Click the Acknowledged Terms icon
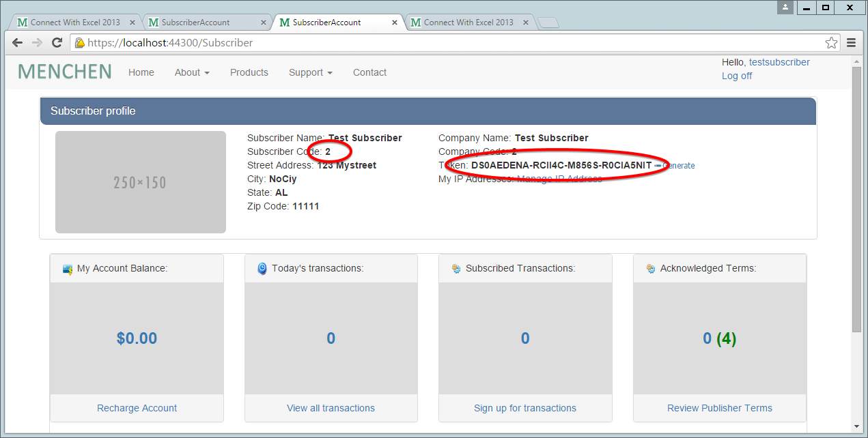The width and height of the screenshot is (868, 438). coord(650,269)
